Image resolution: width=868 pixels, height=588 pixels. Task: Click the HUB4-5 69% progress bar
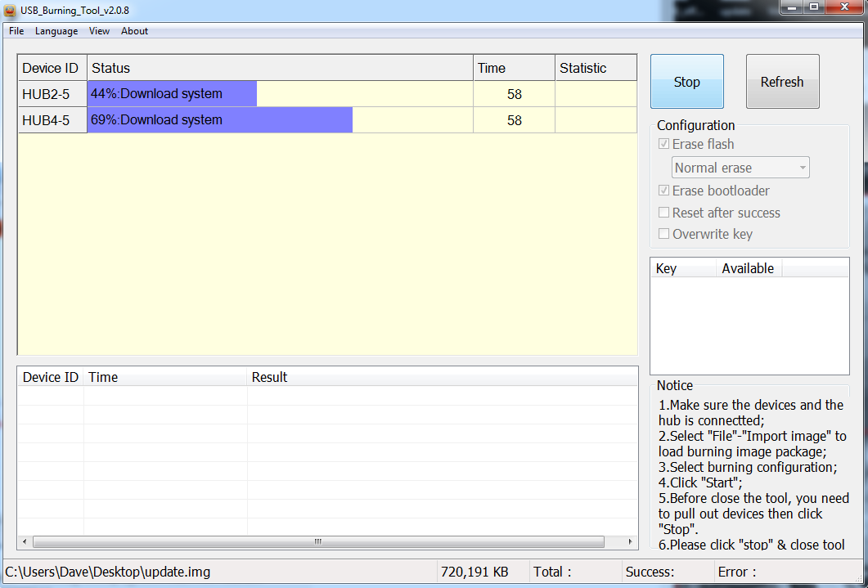(x=220, y=120)
